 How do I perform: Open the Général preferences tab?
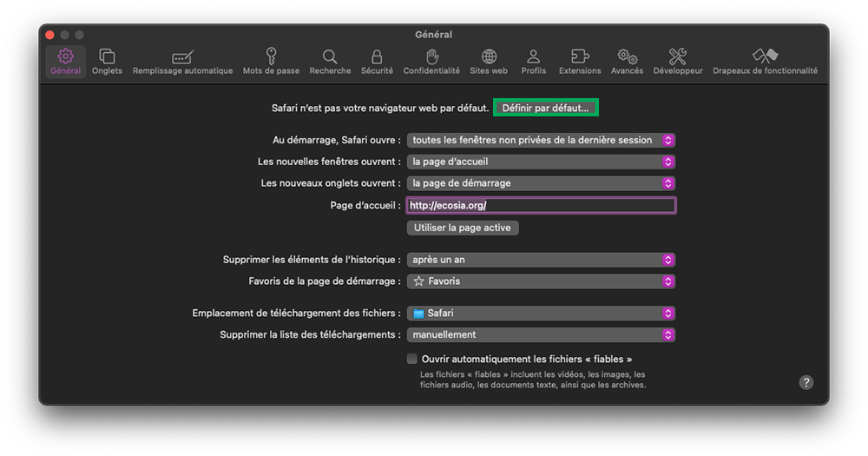[x=65, y=62]
